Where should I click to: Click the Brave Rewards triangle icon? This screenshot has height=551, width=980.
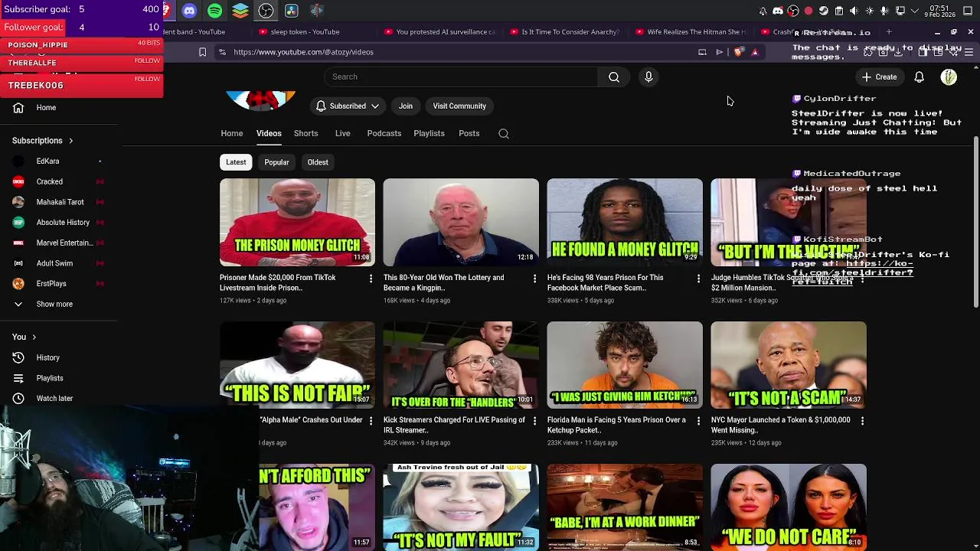[x=755, y=52]
